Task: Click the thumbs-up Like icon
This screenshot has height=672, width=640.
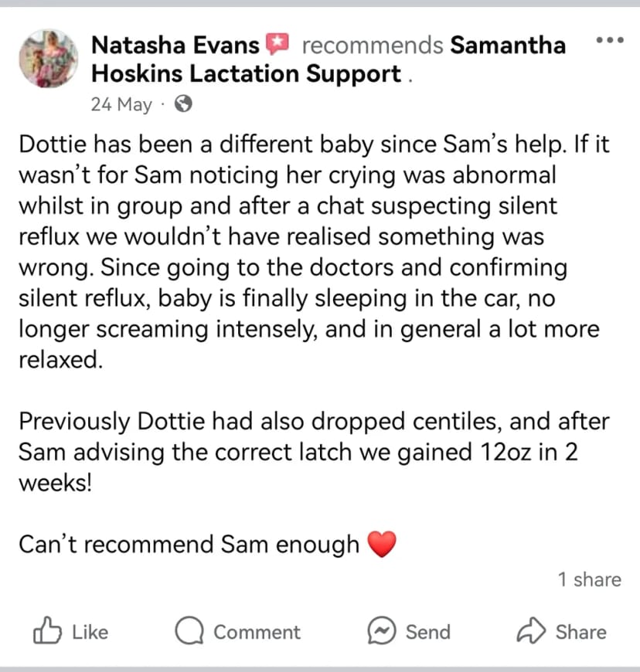Action: 47,631
